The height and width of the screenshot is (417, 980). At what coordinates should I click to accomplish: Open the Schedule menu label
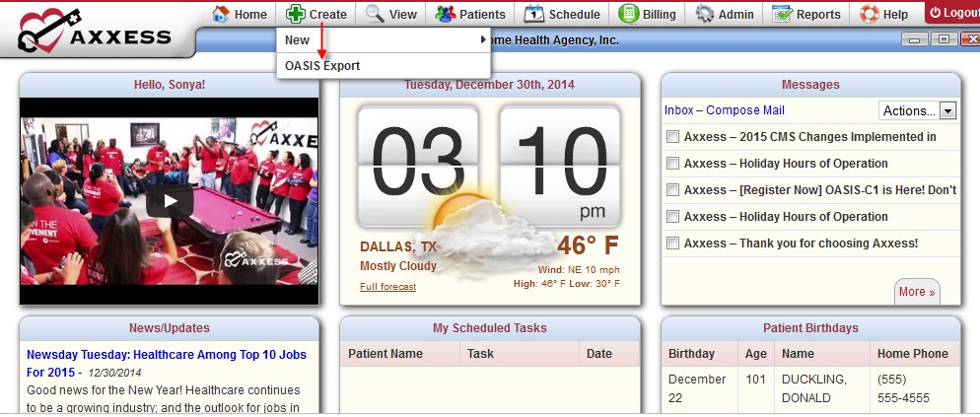[x=575, y=15]
